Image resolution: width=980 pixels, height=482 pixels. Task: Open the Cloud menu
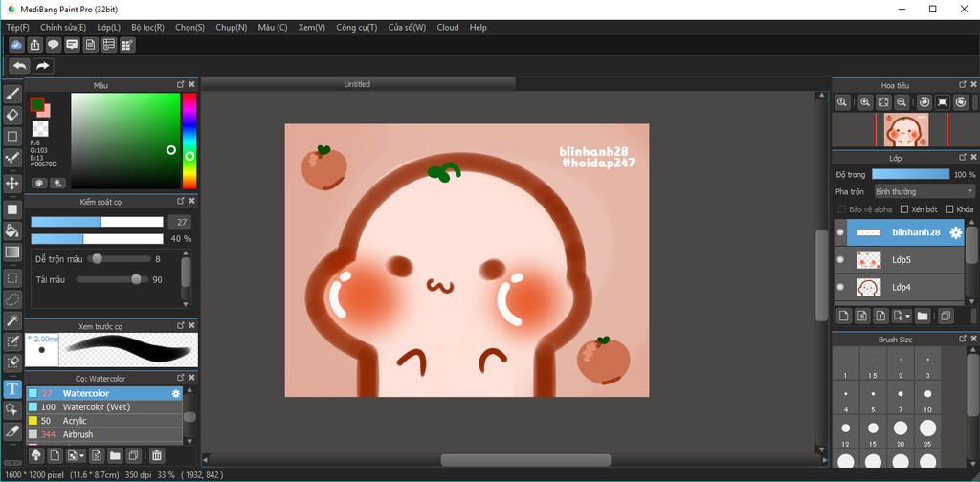click(448, 28)
